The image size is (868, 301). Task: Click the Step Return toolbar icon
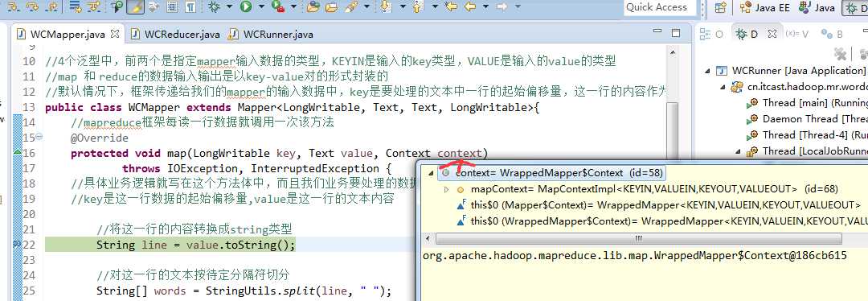pyautogui.click(x=51, y=6)
